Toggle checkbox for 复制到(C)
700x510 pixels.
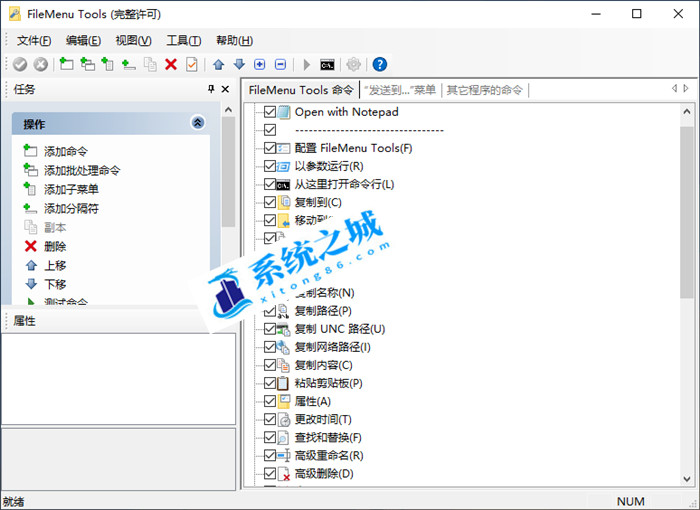point(270,202)
